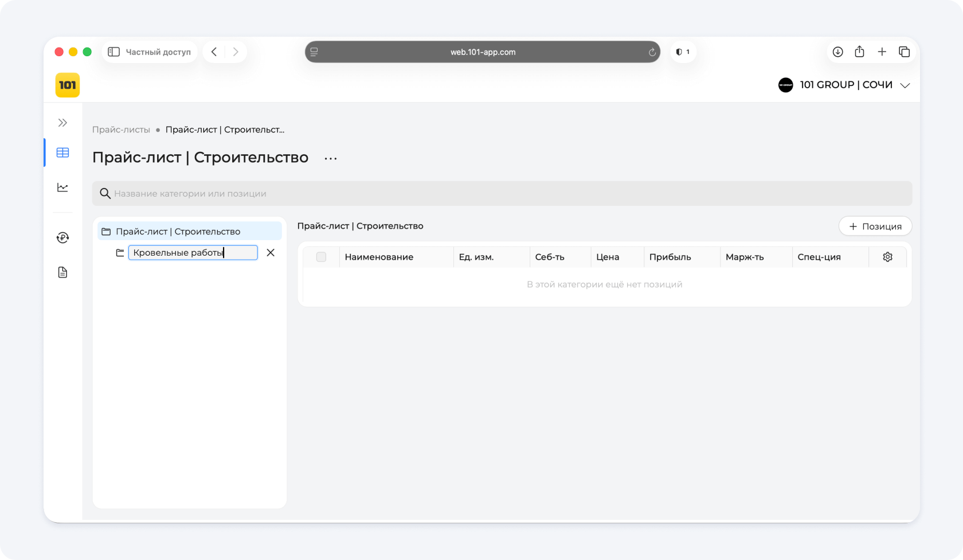The width and height of the screenshot is (963, 560).
Task: Expand the left sidebar with double chevrons
Action: pyautogui.click(x=62, y=123)
